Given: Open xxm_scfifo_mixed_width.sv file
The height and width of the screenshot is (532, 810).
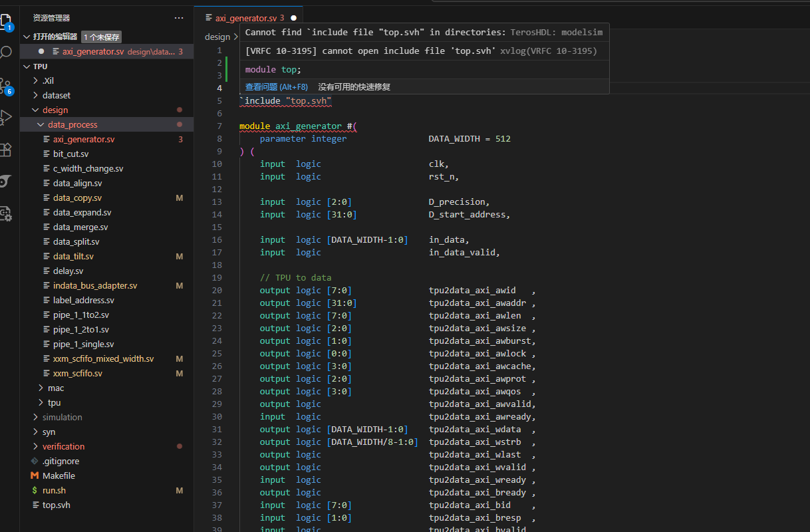Looking at the screenshot, I should click(103, 358).
